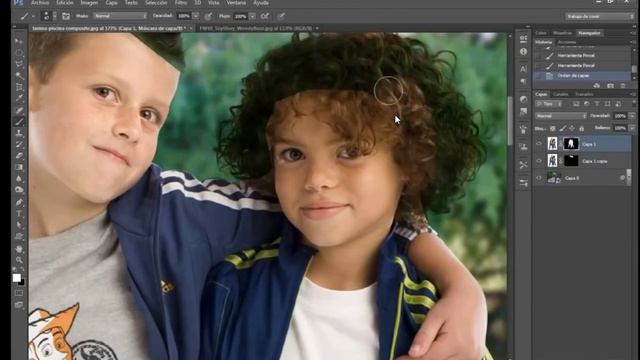
Task: Open the Imagen menu
Action: [x=89, y=3]
